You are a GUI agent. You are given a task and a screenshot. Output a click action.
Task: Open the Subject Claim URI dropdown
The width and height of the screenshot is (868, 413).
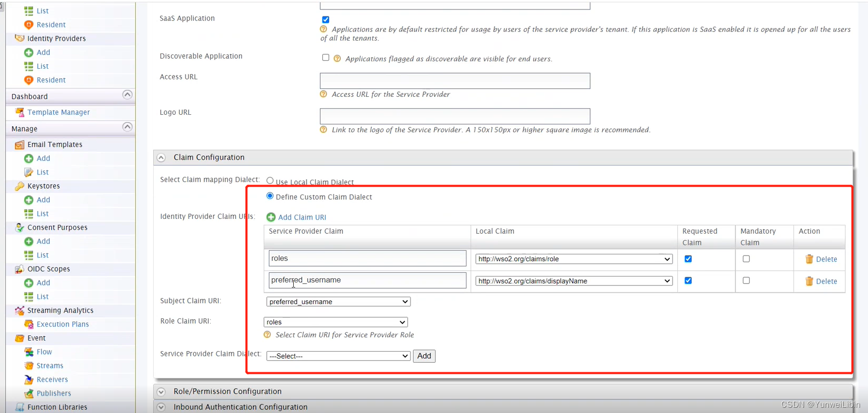click(338, 301)
